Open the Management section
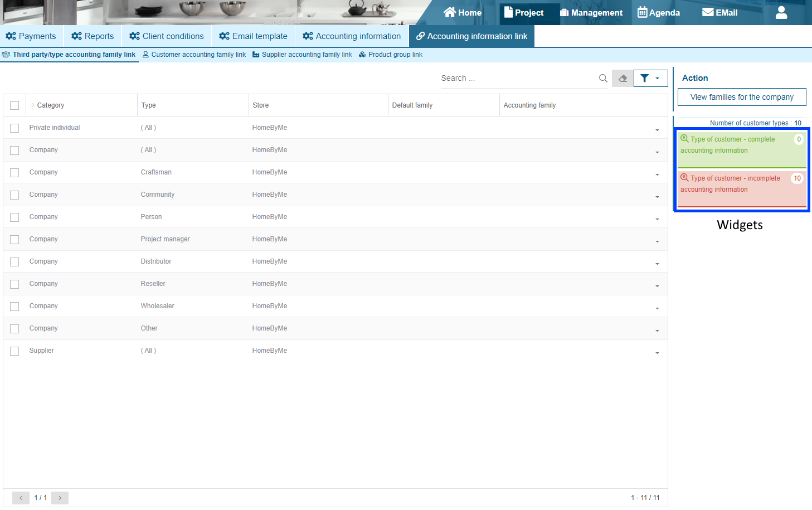The width and height of the screenshot is (812, 510). [x=591, y=13]
